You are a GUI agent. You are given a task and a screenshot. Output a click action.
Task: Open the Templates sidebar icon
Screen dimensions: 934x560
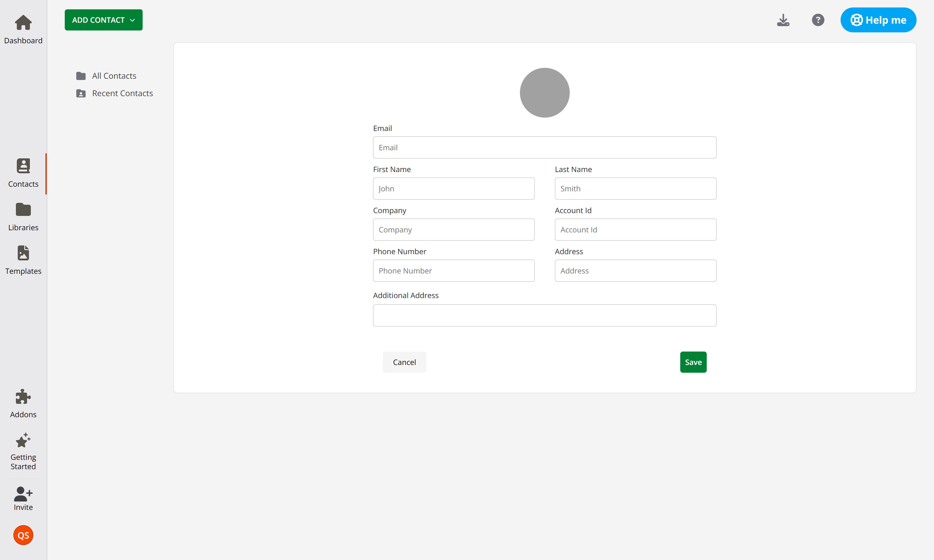(x=23, y=253)
